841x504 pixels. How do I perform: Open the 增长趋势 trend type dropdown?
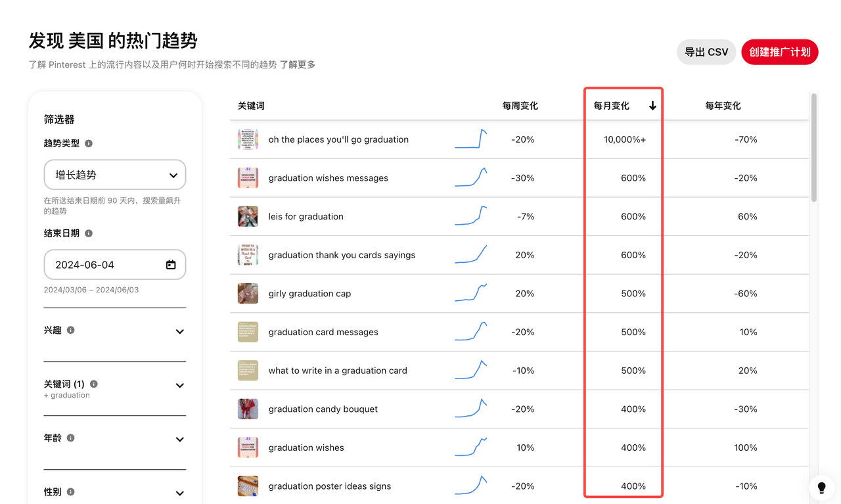pos(115,175)
